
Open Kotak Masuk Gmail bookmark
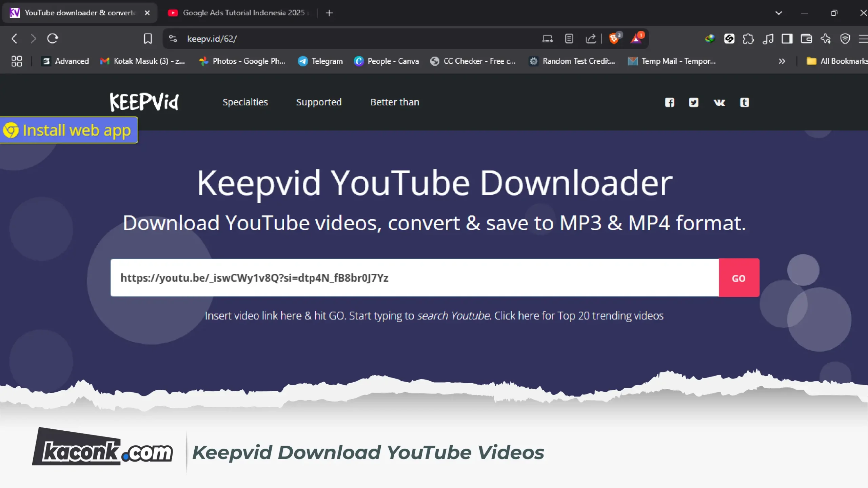click(x=142, y=61)
